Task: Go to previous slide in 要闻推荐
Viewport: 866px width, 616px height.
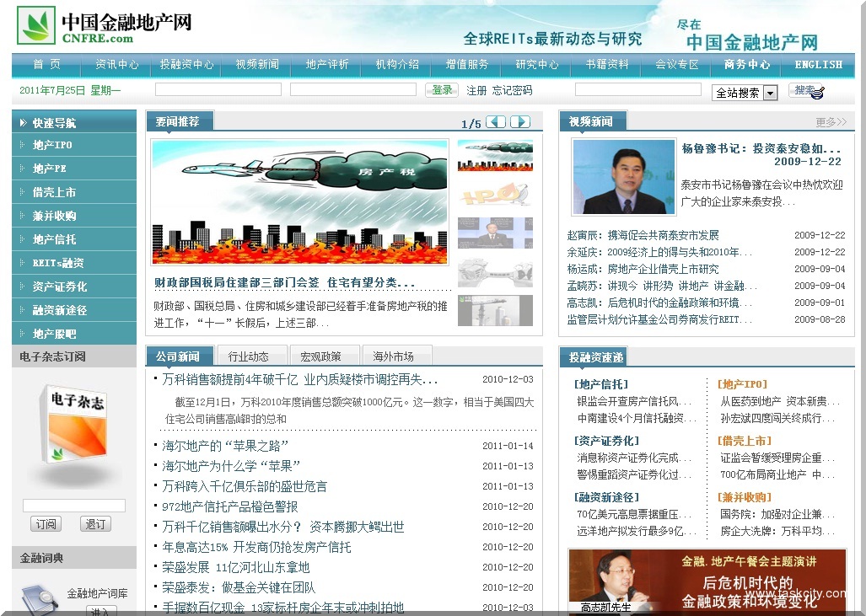Action: click(x=496, y=122)
